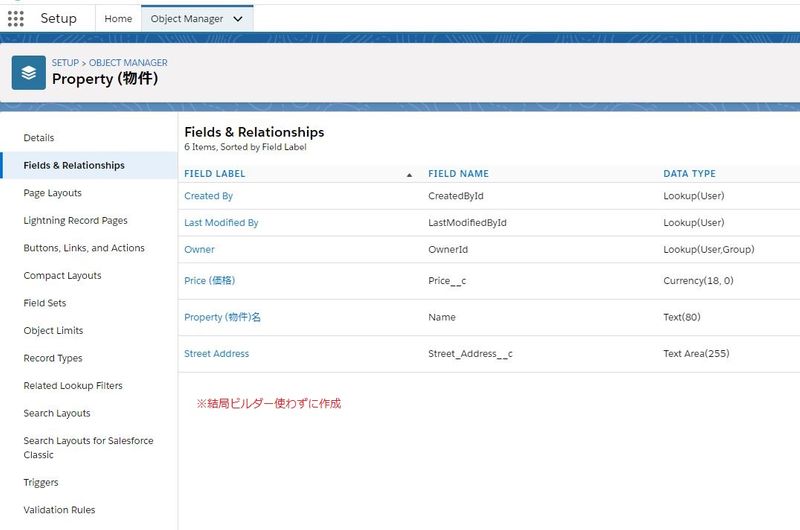Open the Created By field
This screenshot has height=530, width=800.
[x=208, y=196]
